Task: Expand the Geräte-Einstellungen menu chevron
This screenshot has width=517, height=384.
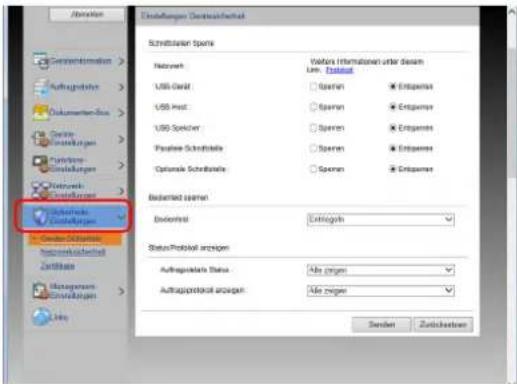Action: click(x=121, y=139)
